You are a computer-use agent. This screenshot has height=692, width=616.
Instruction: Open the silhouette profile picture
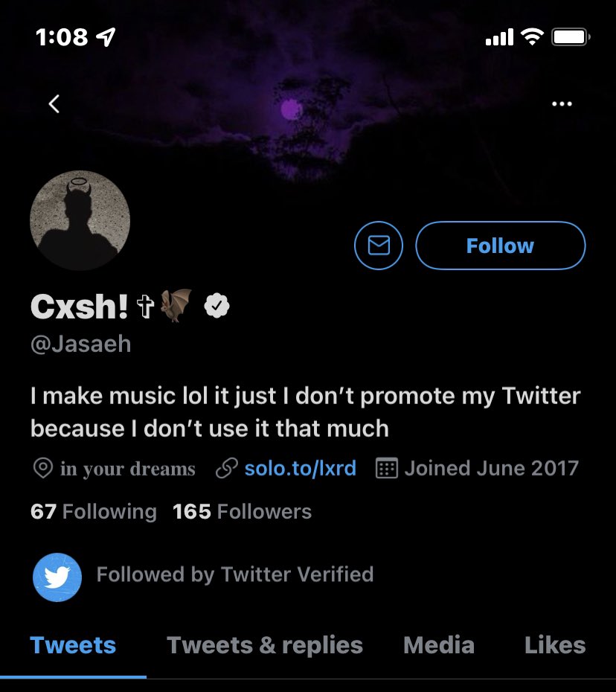tap(80, 220)
